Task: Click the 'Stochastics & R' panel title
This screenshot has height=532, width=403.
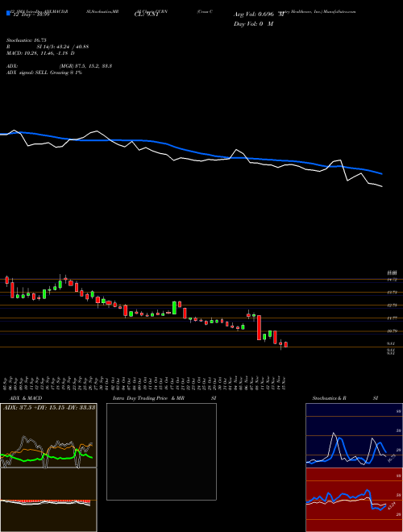Action: point(330,398)
